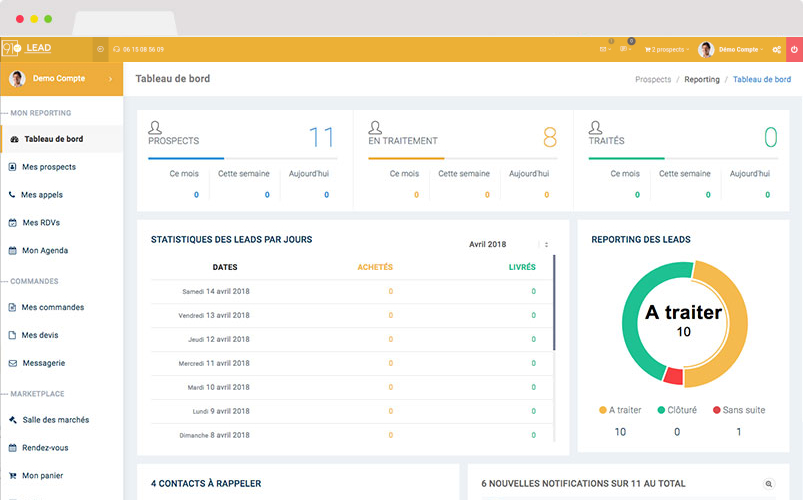Image resolution: width=803 pixels, height=500 pixels.
Task: Click the sidebar collapse icon beside the logo
Action: (100, 49)
